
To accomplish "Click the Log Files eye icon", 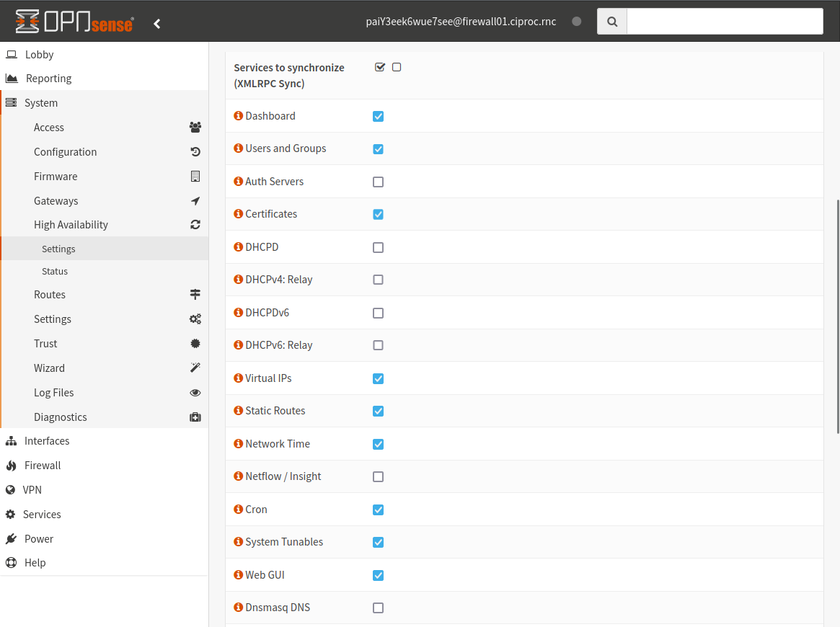I will [x=195, y=392].
